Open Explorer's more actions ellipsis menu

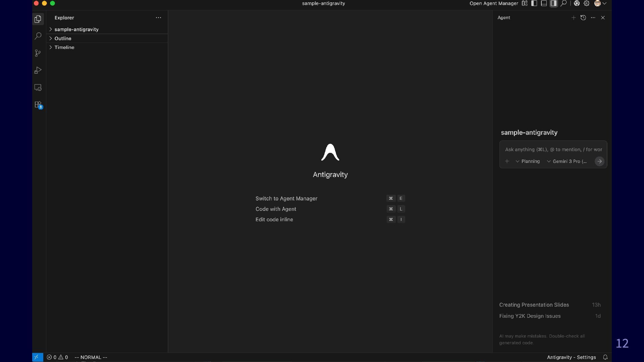click(158, 18)
